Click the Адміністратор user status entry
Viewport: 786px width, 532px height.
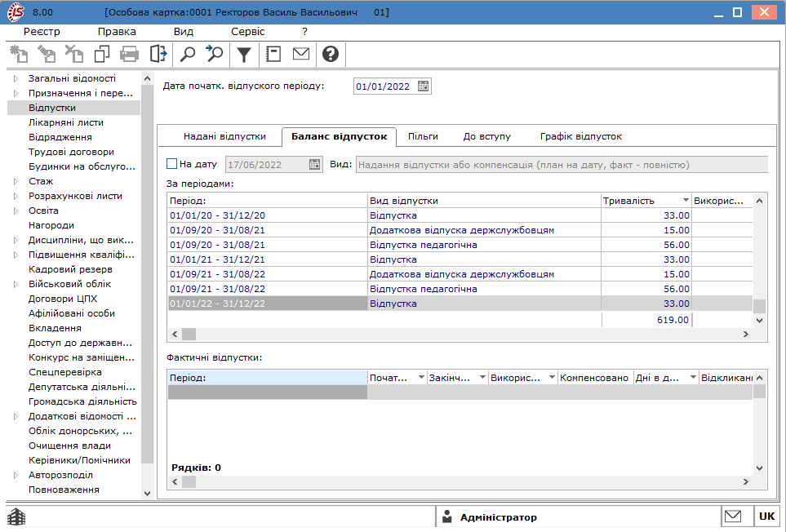[x=498, y=517]
